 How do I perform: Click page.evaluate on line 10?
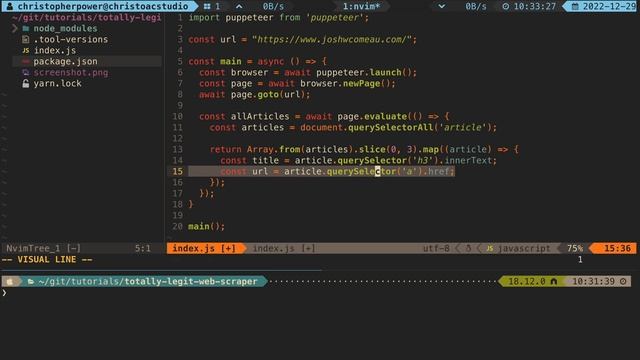[372, 117]
